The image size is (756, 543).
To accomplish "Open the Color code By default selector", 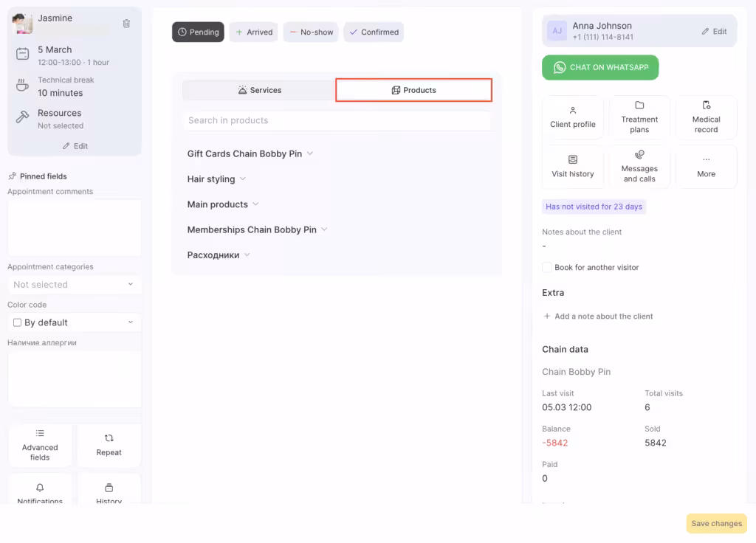I will [74, 322].
